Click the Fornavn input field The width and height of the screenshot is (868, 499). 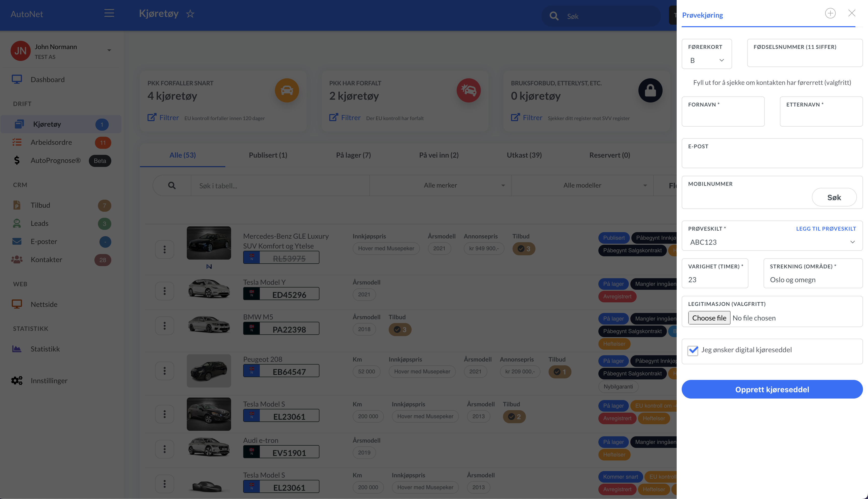pos(723,111)
